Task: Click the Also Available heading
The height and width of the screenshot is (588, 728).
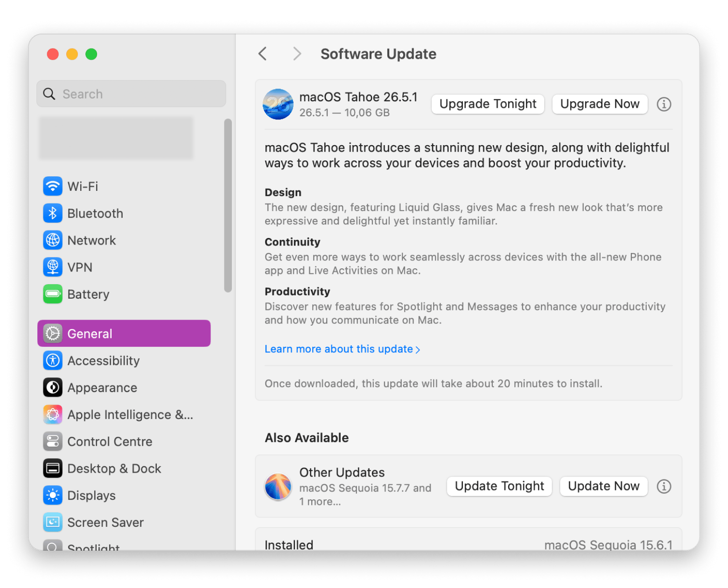Action: pos(307,438)
